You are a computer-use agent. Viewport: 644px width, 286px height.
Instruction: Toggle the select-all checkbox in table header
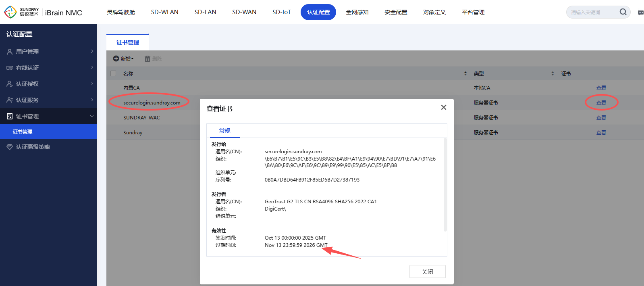coord(113,73)
